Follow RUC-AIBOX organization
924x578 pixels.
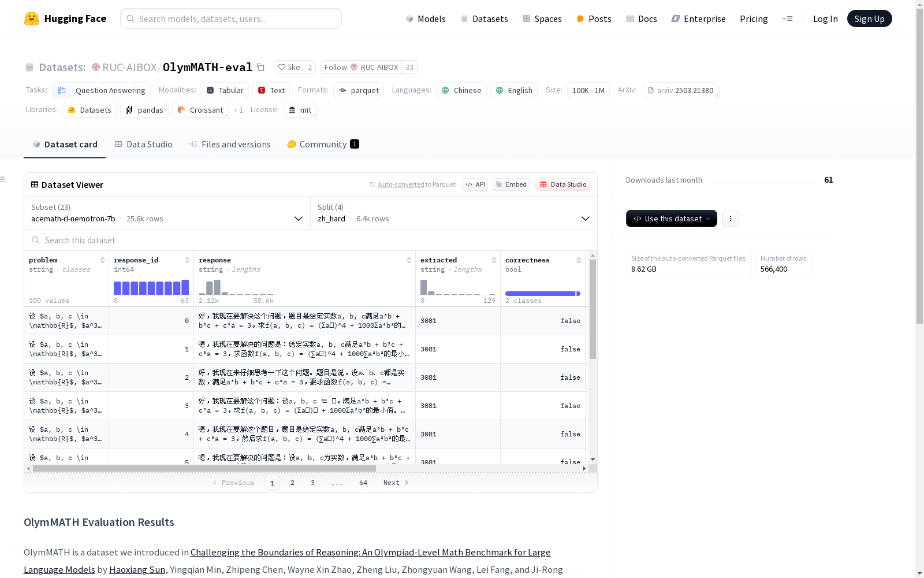[x=361, y=67]
